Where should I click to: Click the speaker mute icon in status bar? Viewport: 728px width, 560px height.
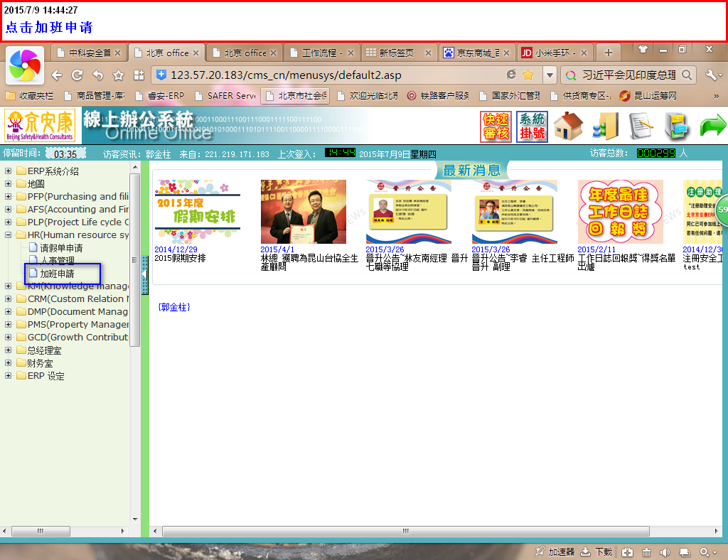click(x=665, y=552)
